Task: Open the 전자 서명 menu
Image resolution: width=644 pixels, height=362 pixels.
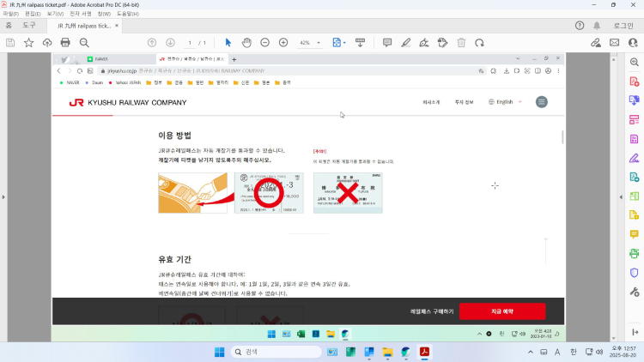Action: click(x=81, y=14)
